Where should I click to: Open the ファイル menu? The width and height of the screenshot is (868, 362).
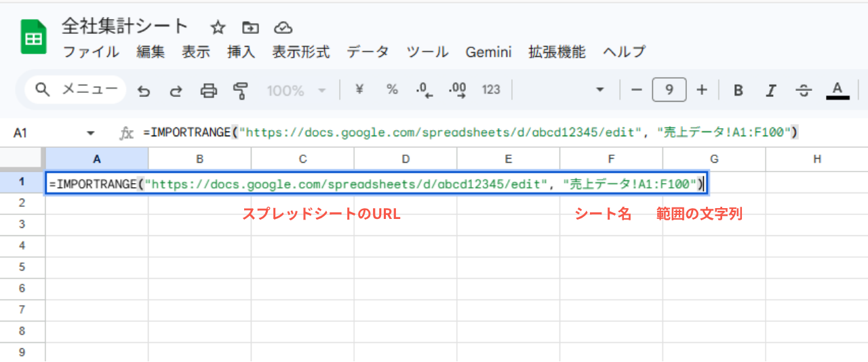pos(90,52)
